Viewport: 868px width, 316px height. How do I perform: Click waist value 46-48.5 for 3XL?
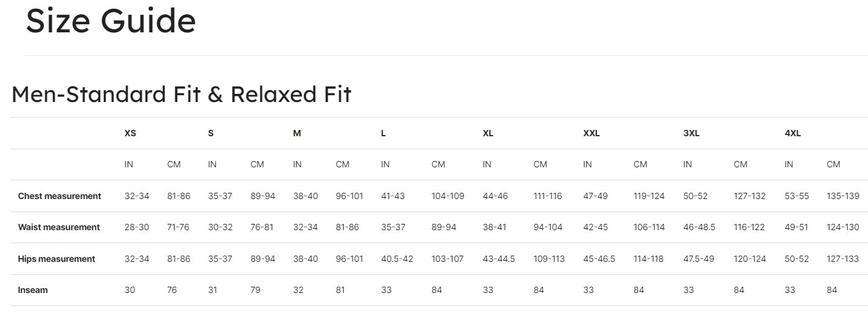(x=699, y=227)
